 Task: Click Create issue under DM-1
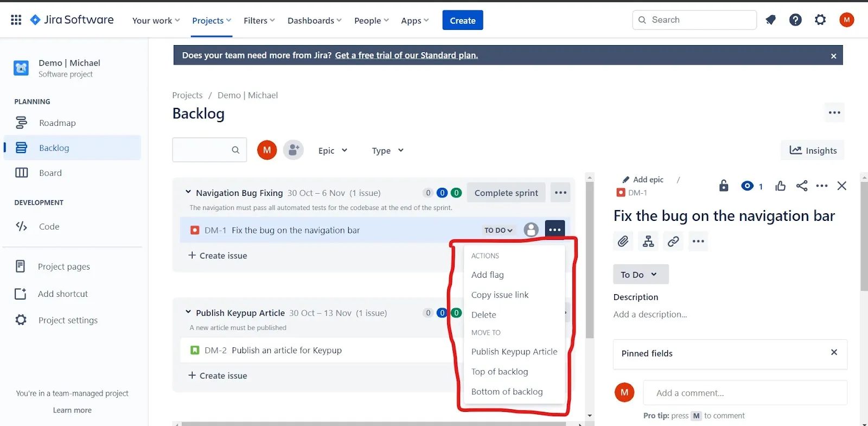tap(218, 256)
